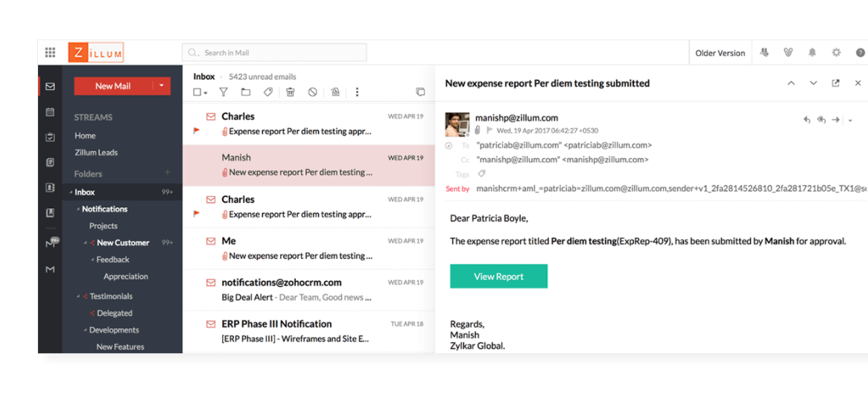Viewport: 868px width, 407px height.
Task: Collapse the New Customer folder arrow
Action: [85, 242]
